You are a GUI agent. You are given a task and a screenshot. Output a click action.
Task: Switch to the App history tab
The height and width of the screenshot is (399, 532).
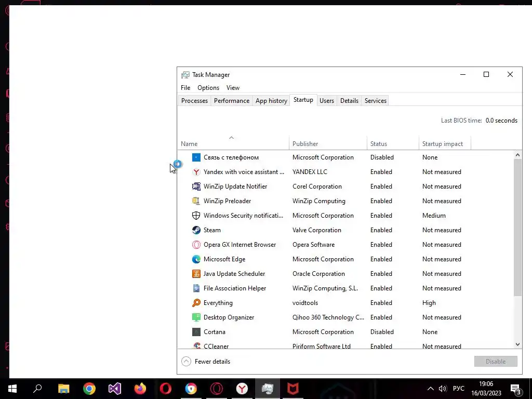click(271, 101)
